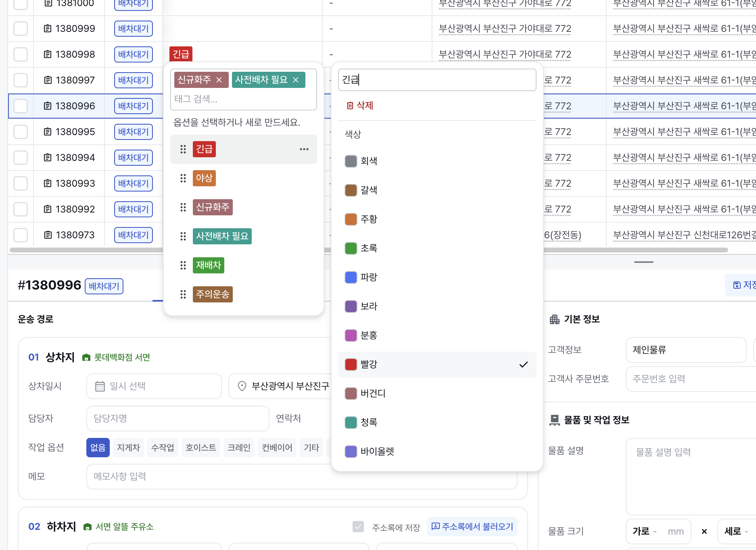Select 지게차 work option
The image size is (756, 550).
(128, 448)
